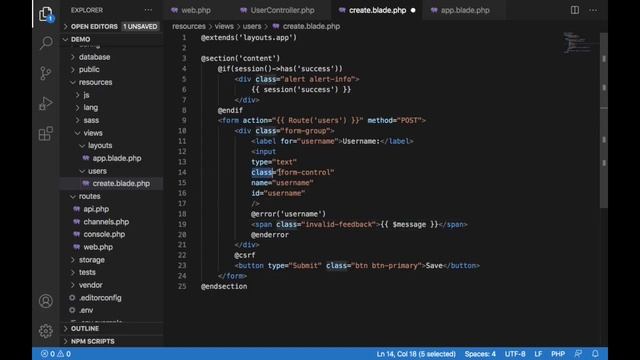Click the @csrf directive in code
640x360 pixels.
pos(244,255)
